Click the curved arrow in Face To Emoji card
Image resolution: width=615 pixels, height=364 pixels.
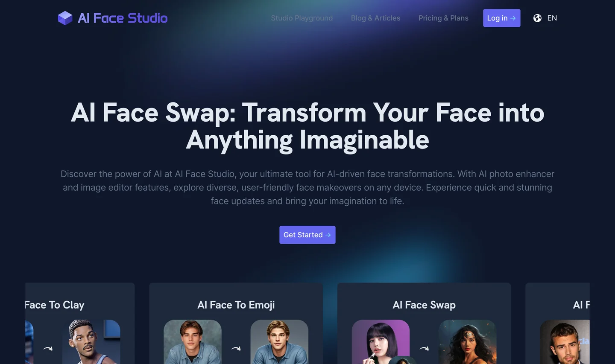(x=236, y=348)
